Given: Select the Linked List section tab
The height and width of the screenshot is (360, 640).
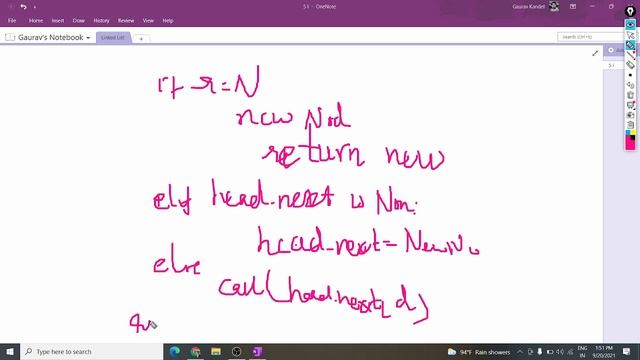Looking at the screenshot, I should tap(113, 38).
